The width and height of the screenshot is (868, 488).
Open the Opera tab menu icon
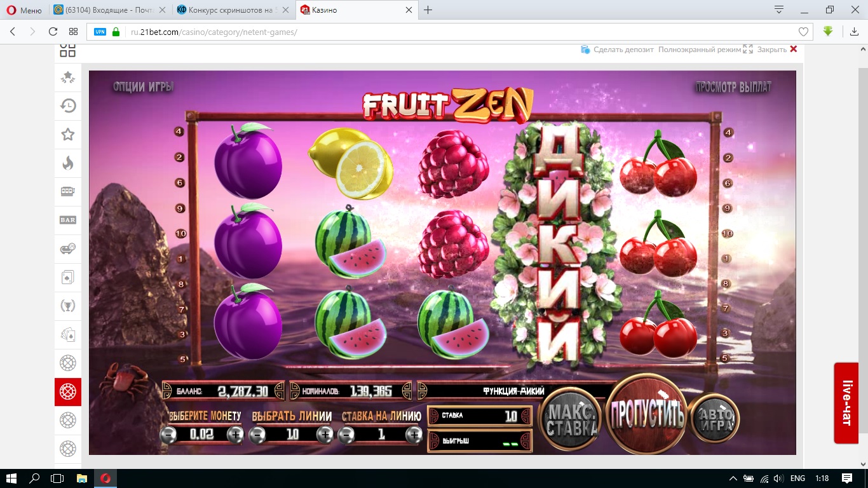click(779, 10)
